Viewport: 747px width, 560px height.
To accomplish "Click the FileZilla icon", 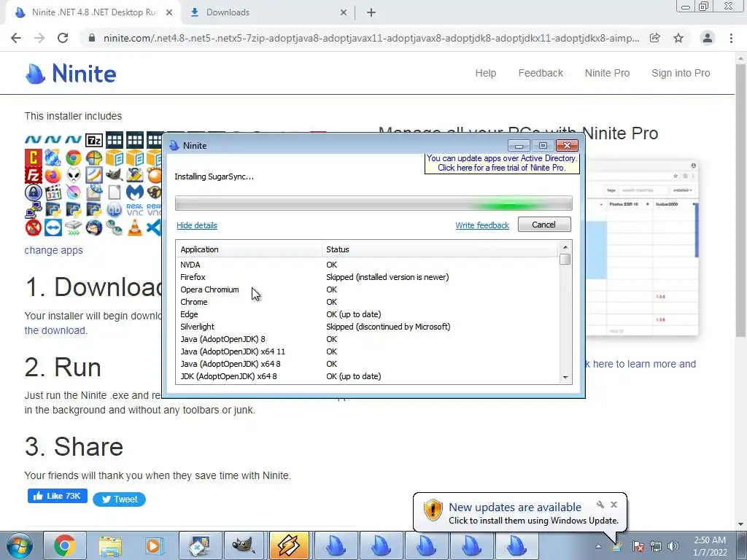I will click(33, 175).
